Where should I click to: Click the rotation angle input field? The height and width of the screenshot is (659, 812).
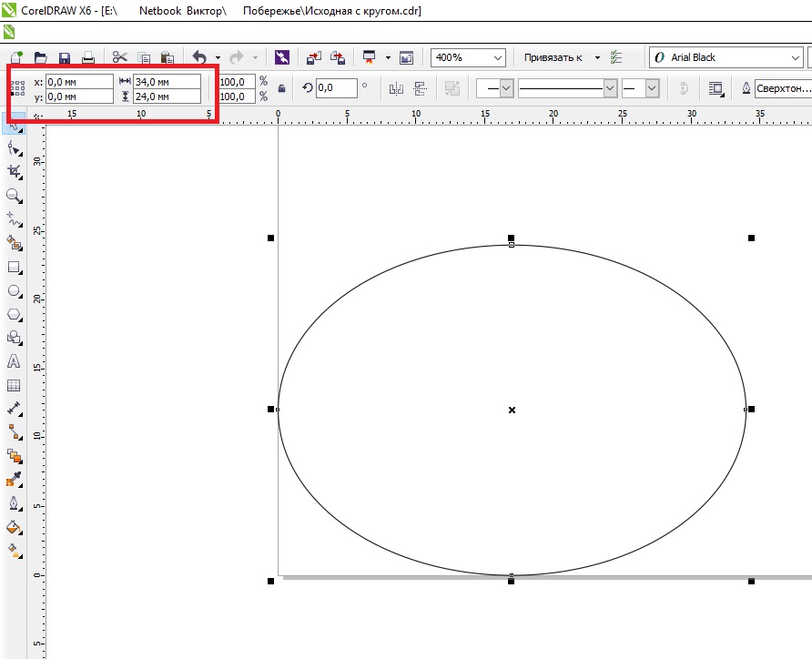(x=336, y=88)
